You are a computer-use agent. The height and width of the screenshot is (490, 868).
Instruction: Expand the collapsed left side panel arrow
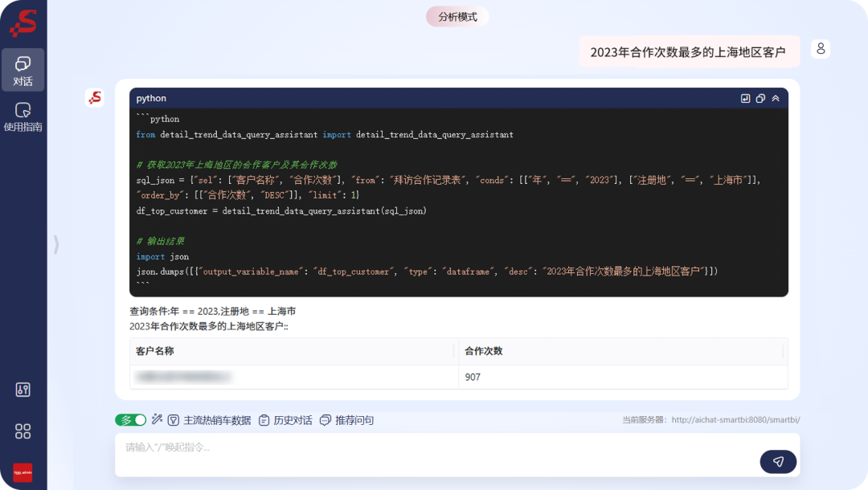[x=56, y=244]
